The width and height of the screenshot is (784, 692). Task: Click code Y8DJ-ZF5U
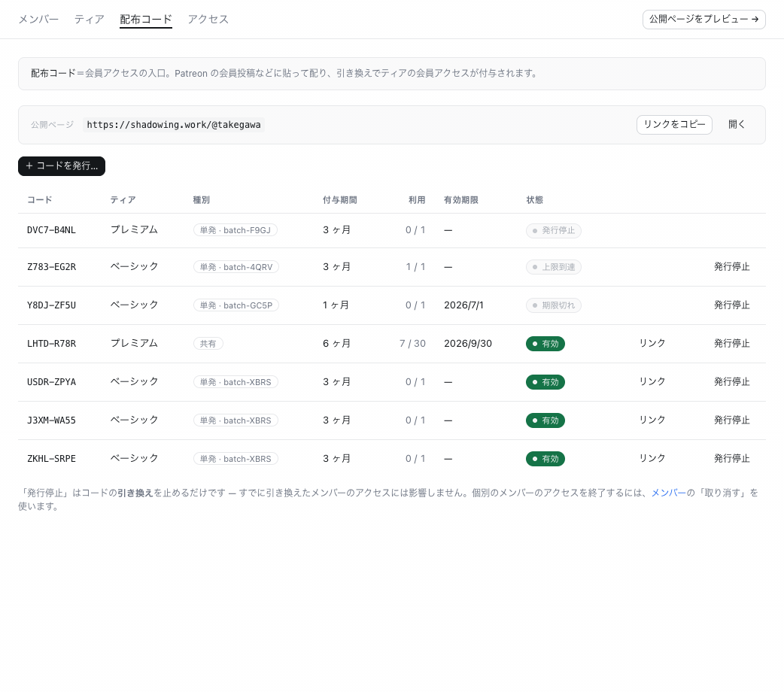click(51, 305)
